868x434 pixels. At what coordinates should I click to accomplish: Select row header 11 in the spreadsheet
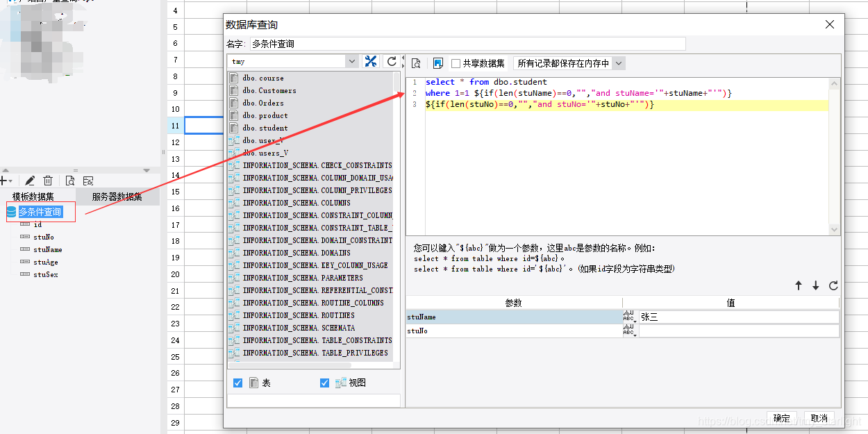pyautogui.click(x=175, y=126)
